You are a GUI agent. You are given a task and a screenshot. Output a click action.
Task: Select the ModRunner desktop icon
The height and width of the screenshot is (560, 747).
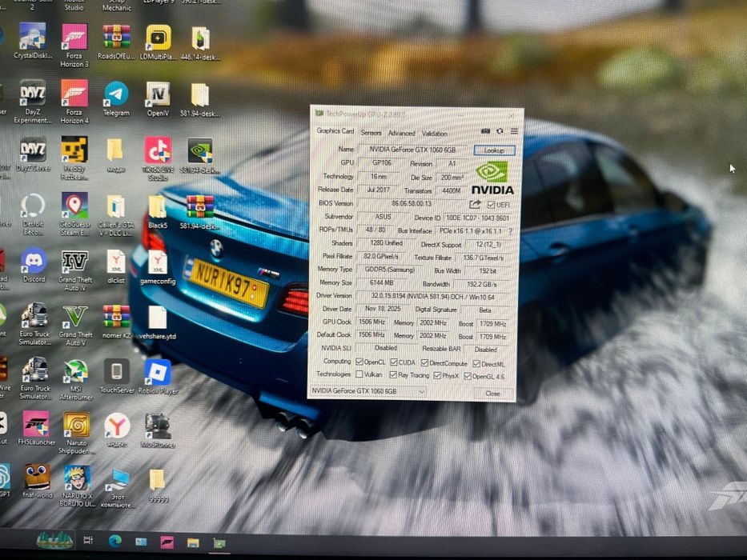pyautogui.click(x=158, y=430)
